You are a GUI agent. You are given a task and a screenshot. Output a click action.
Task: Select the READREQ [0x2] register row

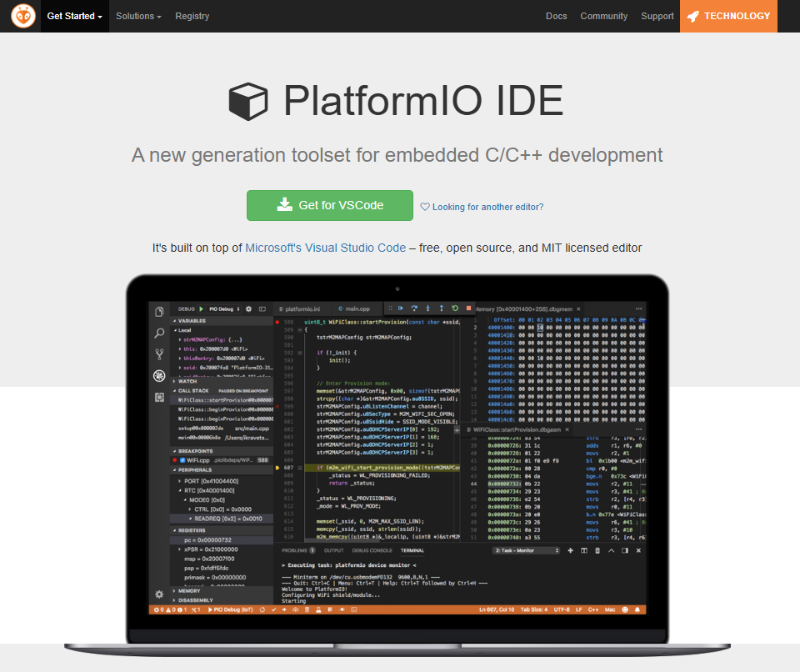click(222, 519)
